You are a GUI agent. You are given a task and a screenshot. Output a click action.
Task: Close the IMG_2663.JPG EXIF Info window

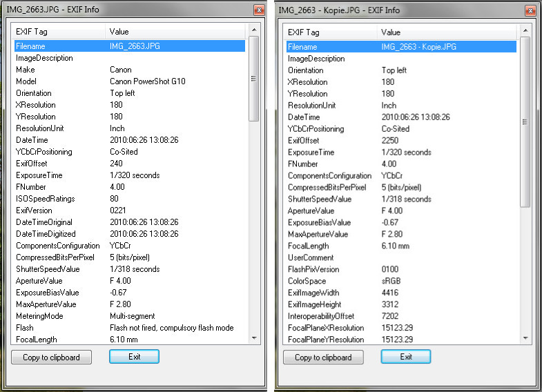pos(259,10)
